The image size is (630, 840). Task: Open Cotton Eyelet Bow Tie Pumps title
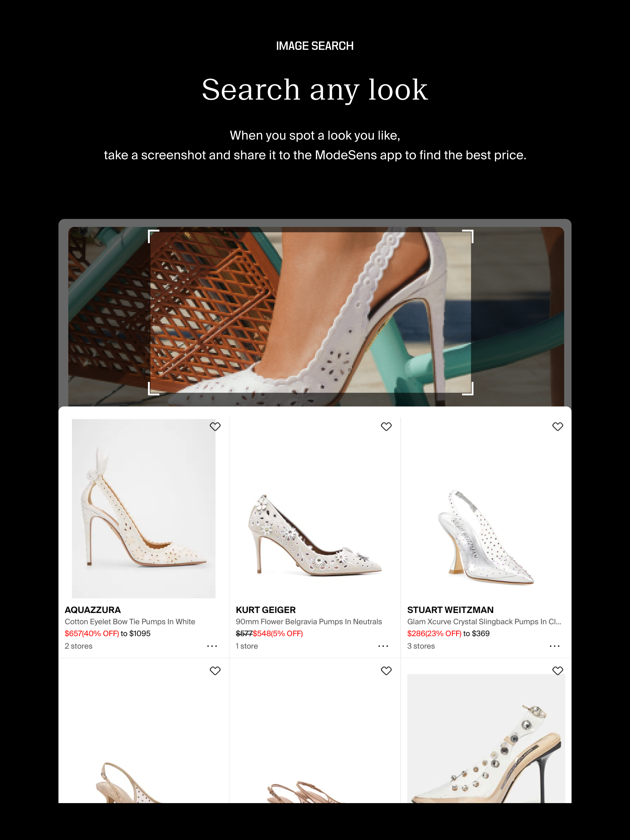pyautogui.click(x=130, y=622)
